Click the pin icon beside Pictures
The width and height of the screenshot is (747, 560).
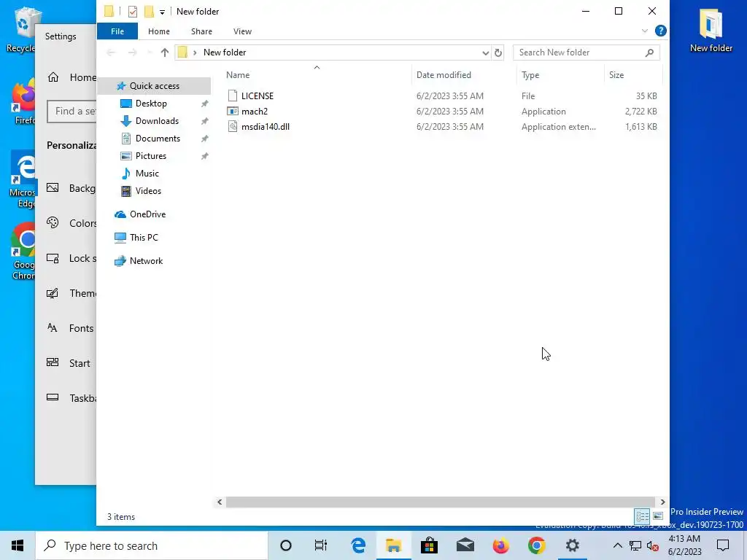pos(204,156)
